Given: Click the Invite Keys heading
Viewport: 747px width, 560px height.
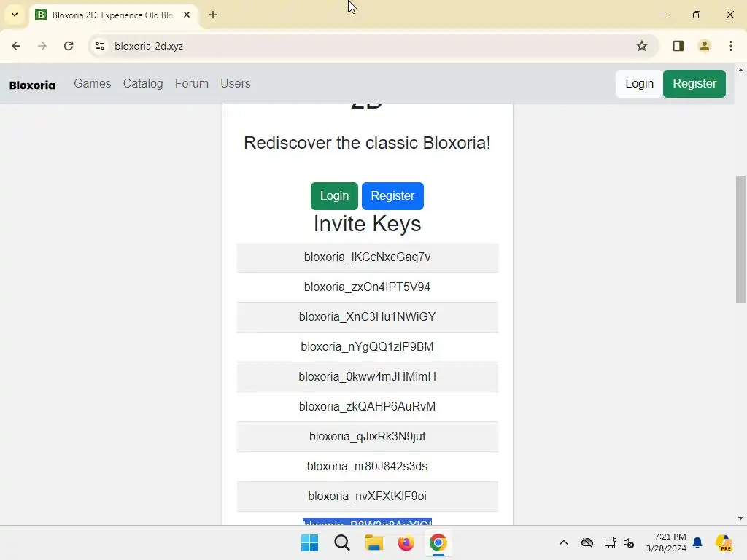Looking at the screenshot, I should click(x=368, y=223).
